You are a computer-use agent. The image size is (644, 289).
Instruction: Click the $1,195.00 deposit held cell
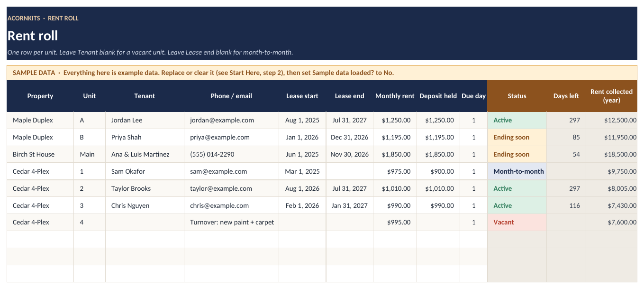(438, 137)
